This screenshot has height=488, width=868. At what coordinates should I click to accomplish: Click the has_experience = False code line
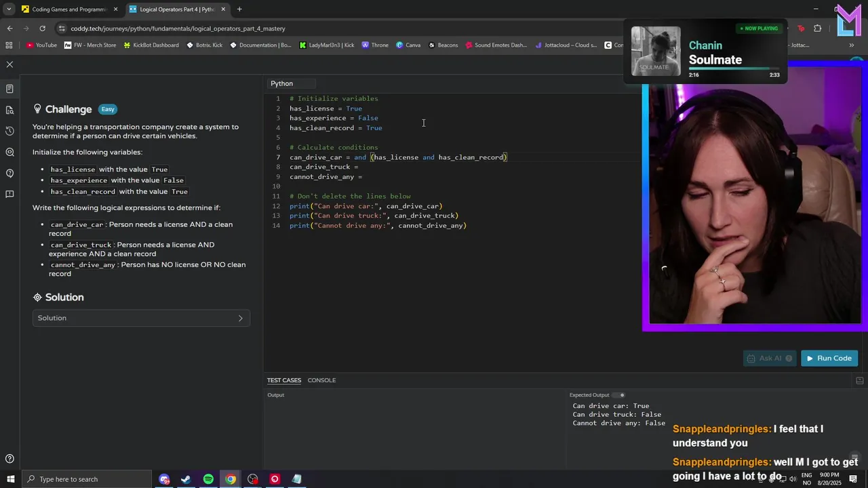click(334, 118)
